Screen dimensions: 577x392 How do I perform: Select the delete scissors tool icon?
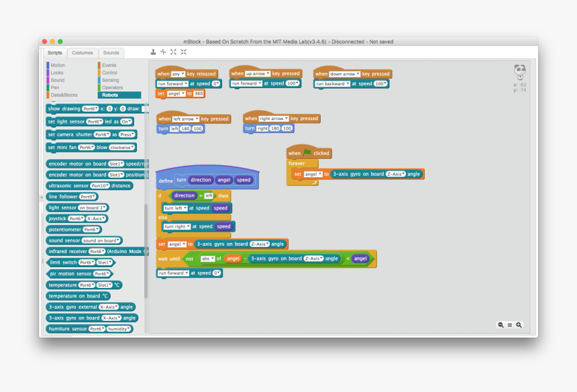click(163, 52)
